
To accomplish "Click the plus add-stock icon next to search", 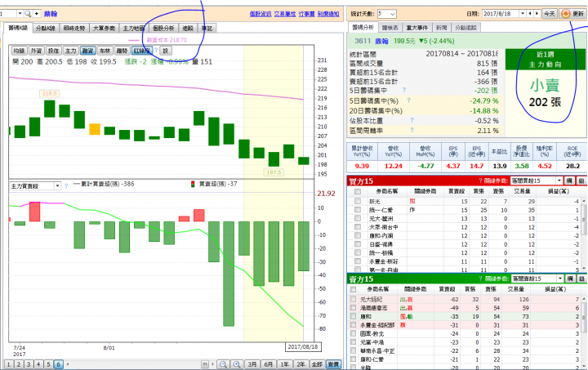I will coord(37,14).
